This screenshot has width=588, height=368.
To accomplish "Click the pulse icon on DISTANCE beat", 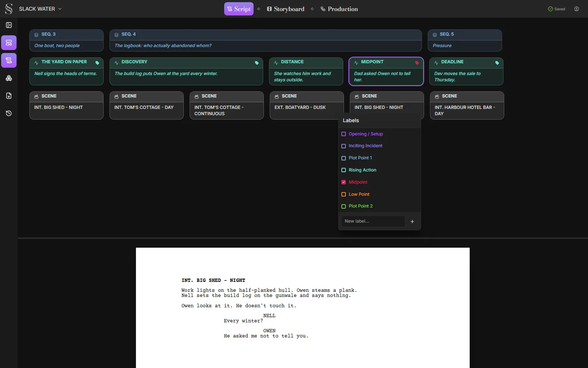I will (276, 63).
